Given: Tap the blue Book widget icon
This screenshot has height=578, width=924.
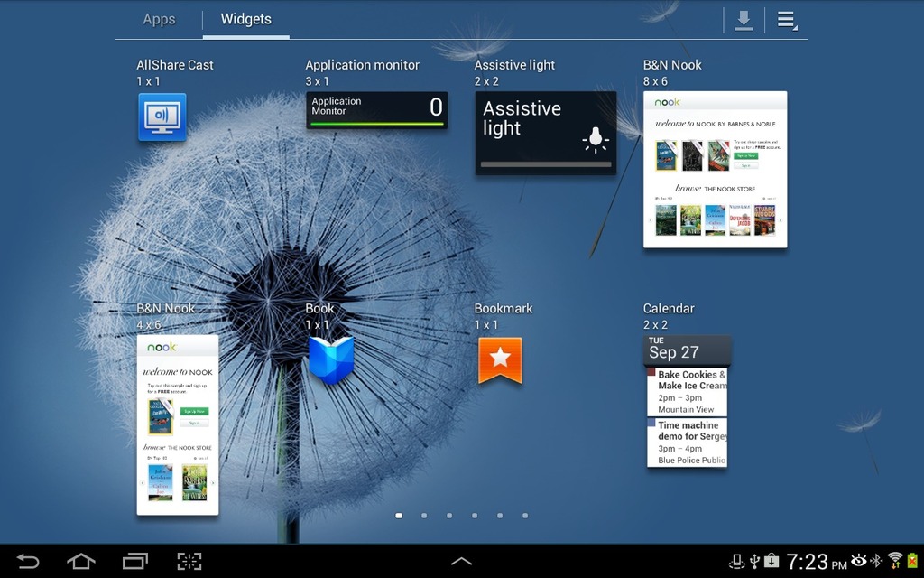Looking at the screenshot, I should (x=331, y=359).
